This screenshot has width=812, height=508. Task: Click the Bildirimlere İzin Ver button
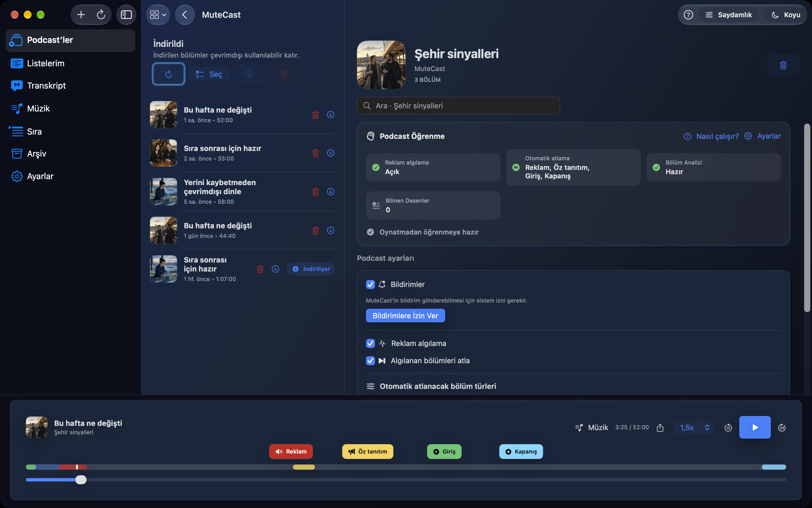point(405,316)
